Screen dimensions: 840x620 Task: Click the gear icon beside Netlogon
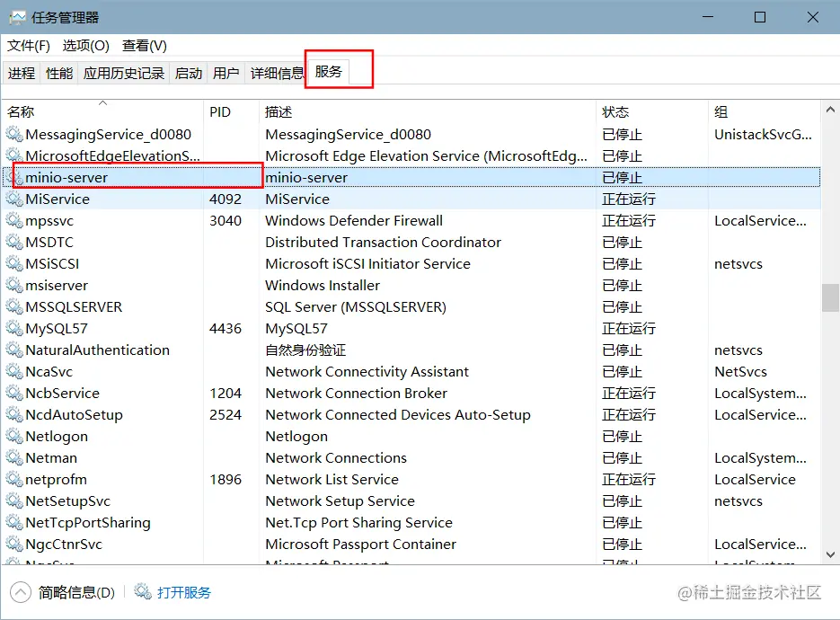[14, 436]
